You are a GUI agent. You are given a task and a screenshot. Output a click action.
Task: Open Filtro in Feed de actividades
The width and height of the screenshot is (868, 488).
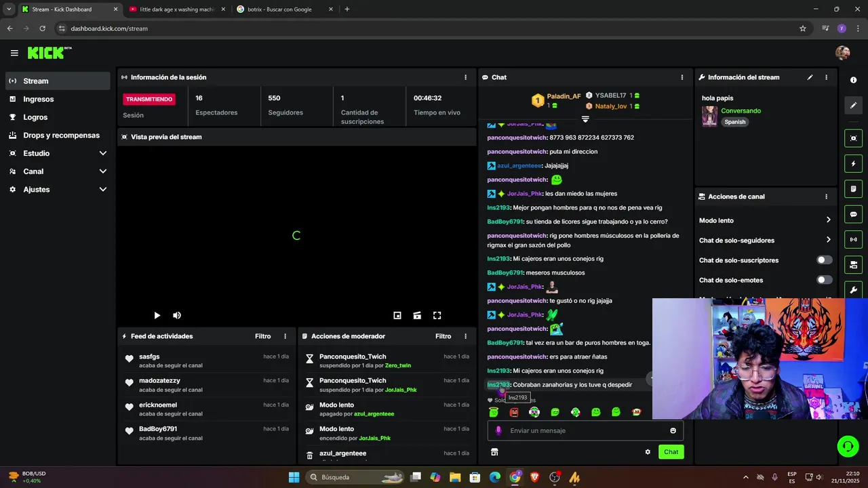click(262, 336)
